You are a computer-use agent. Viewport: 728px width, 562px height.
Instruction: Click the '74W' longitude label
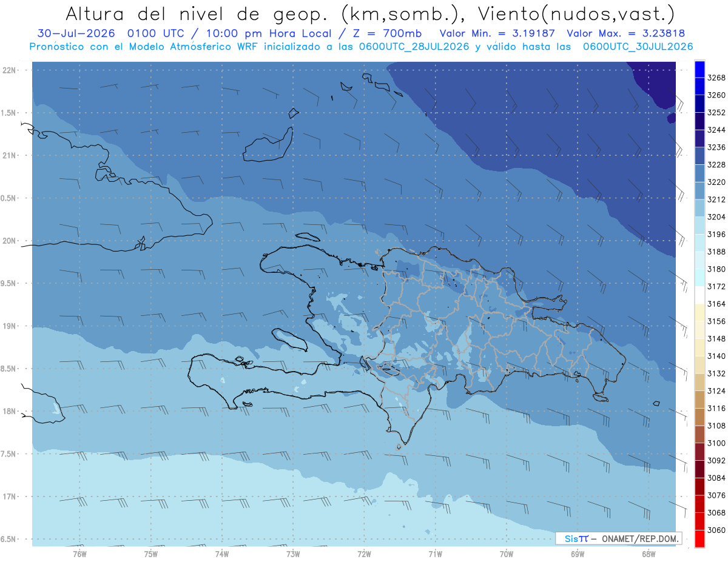pos(221,554)
